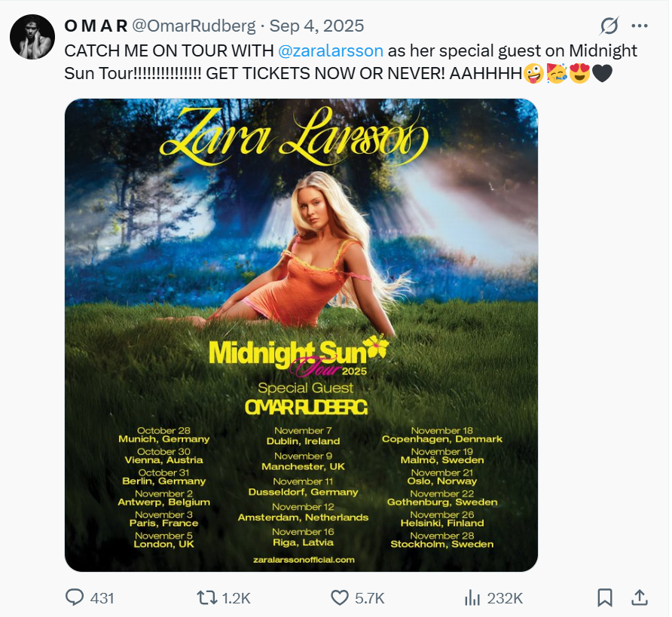Click the view analytics bar chart icon
672x617 pixels.
pyautogui.click(x=472, y=597)
